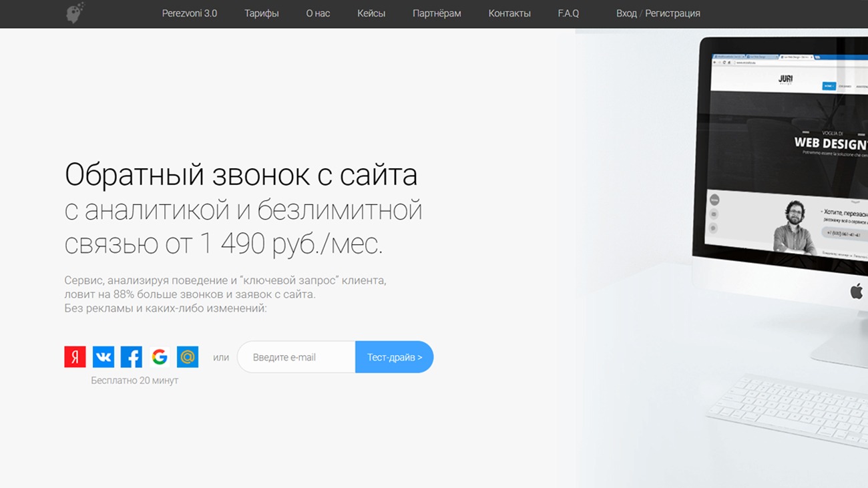Open the Тарифы menu item
This screenshot has height=488, width=868.
[262, 13]
